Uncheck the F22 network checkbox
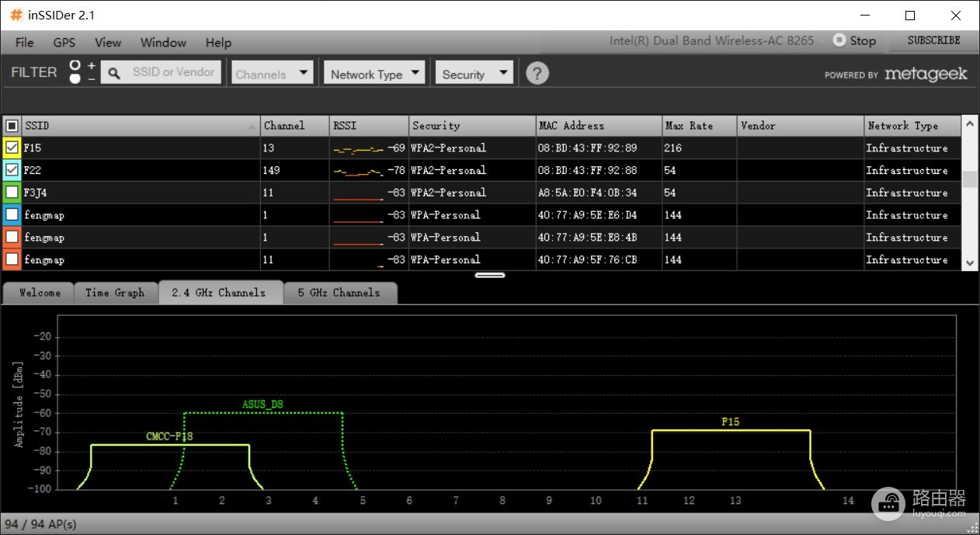 pos(12,170)
